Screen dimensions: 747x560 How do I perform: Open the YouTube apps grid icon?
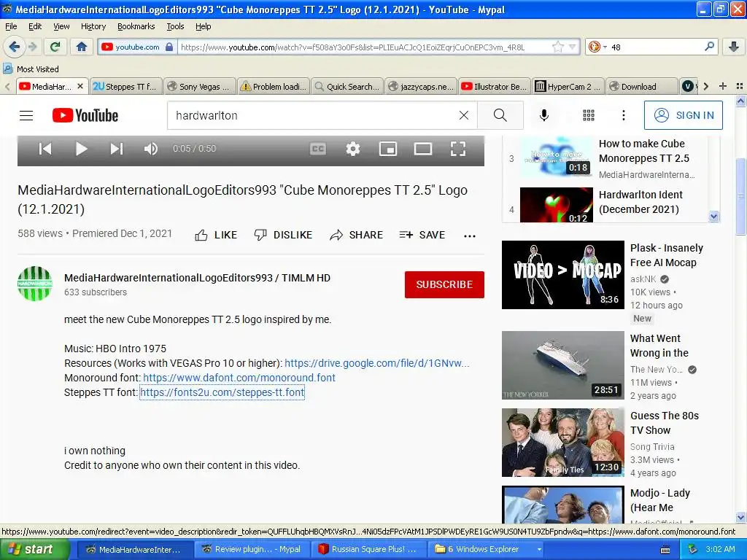point(589,115)
